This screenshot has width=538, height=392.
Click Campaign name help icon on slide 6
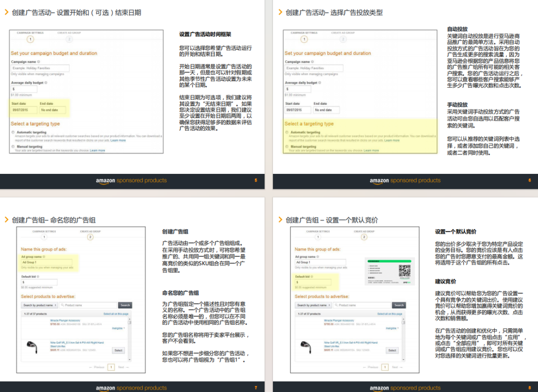tap(312, 62)
